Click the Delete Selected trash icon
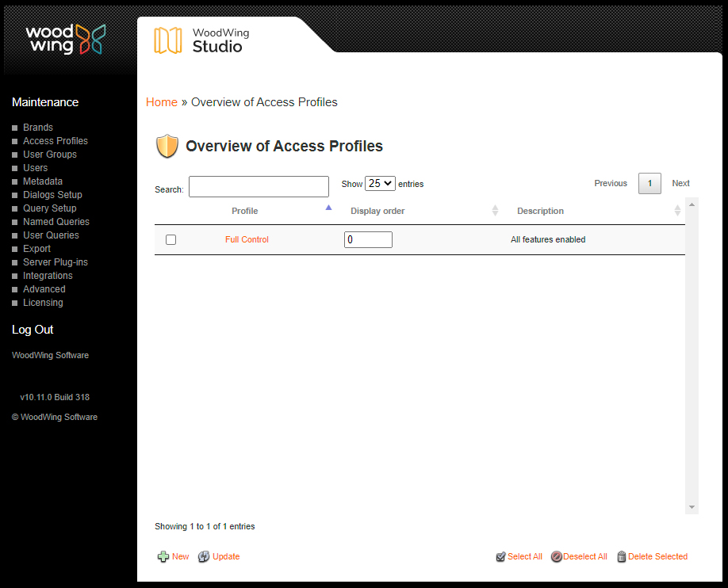Screen dimensions: 728x588 [x=622, y=557]
